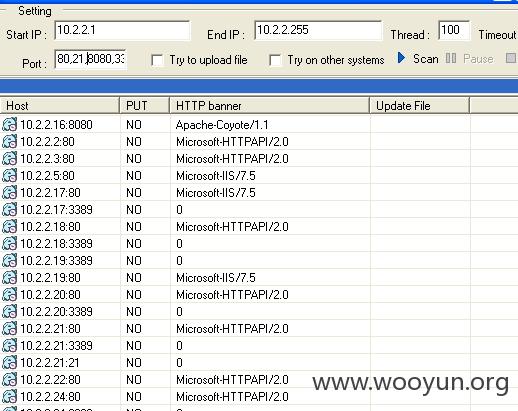The image size is (518, 411).
Task: Click host icon for 10.2.2.17:3389
Action: point(9,210)
